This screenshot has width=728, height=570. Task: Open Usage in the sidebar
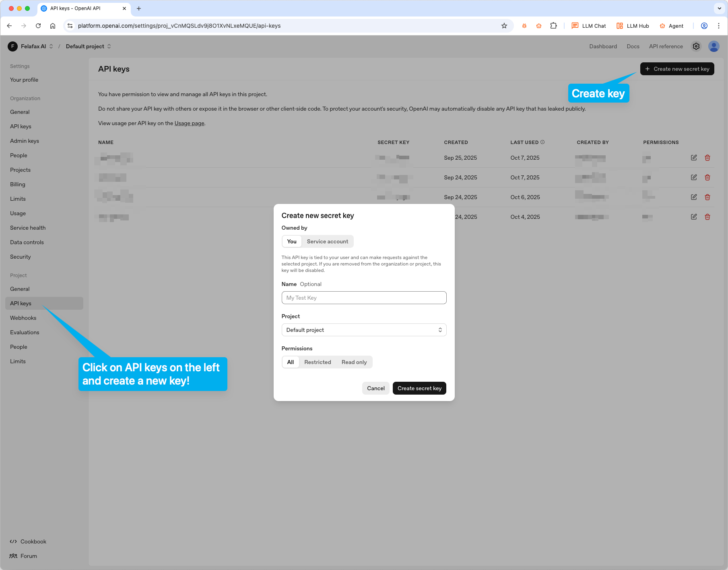pos(18,213)
